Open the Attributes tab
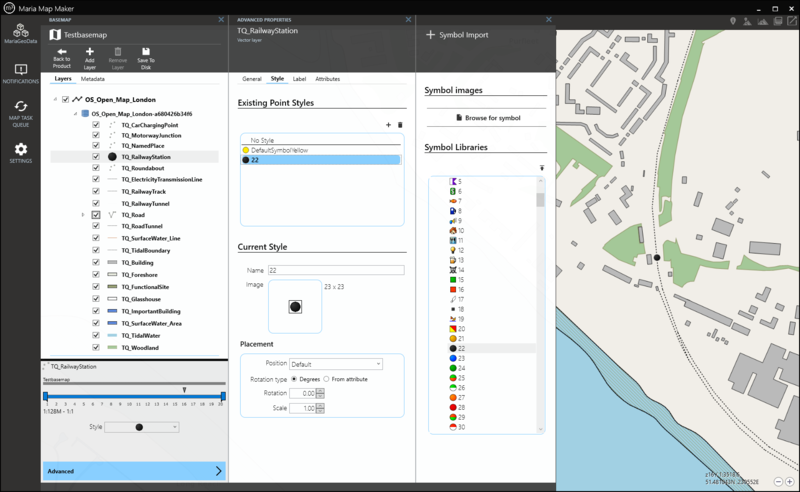800x492 pixels. 328,79
